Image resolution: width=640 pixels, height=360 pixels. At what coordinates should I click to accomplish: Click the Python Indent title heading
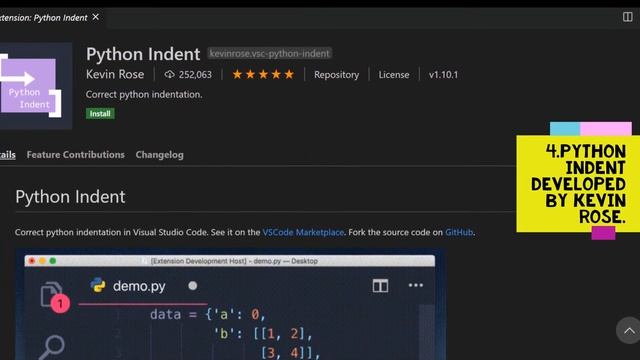click(143, 54)
